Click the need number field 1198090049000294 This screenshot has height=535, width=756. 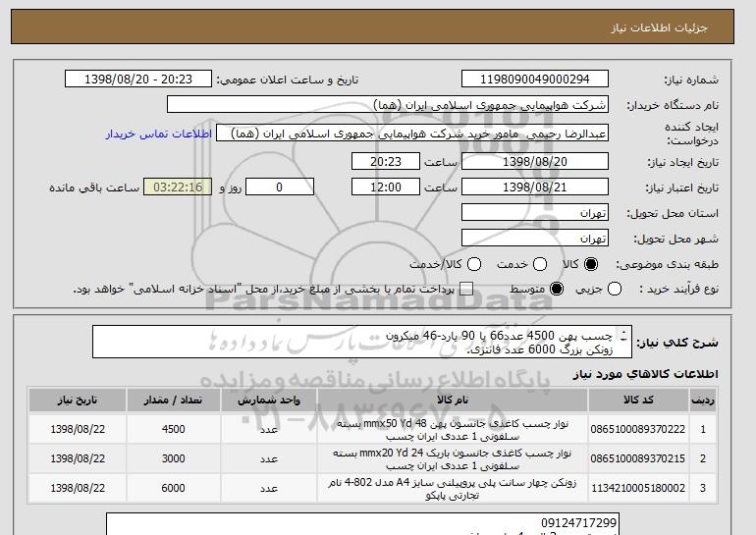(x=535, y=80)
